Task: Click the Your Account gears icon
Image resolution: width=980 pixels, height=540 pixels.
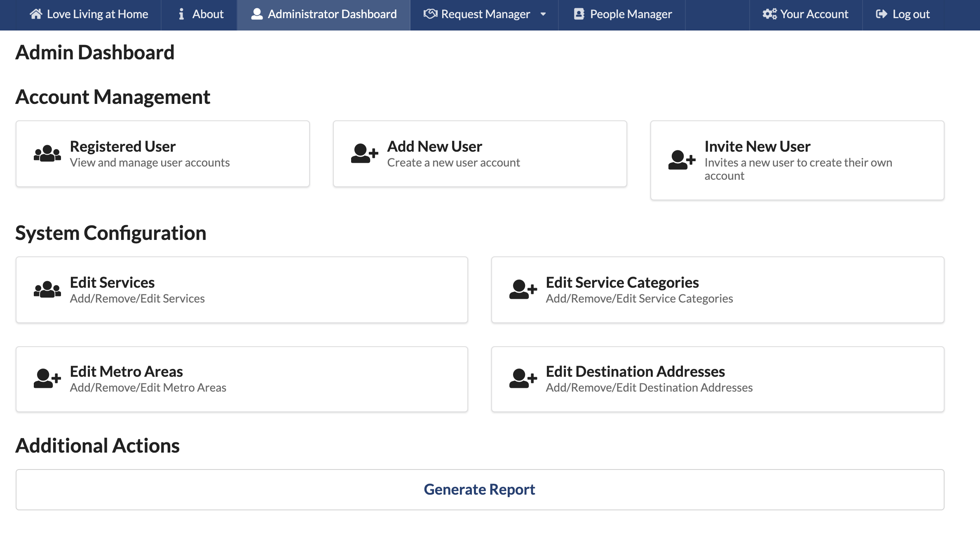Action: [x=769, y=14]
